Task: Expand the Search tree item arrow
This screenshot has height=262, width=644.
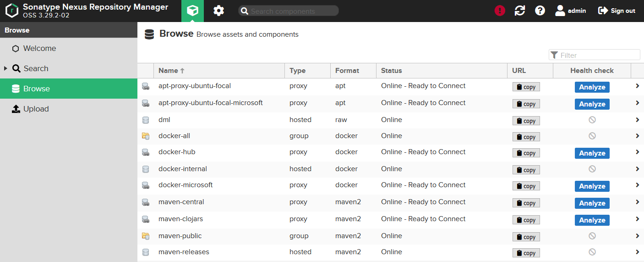Action: tap(5, 68)
